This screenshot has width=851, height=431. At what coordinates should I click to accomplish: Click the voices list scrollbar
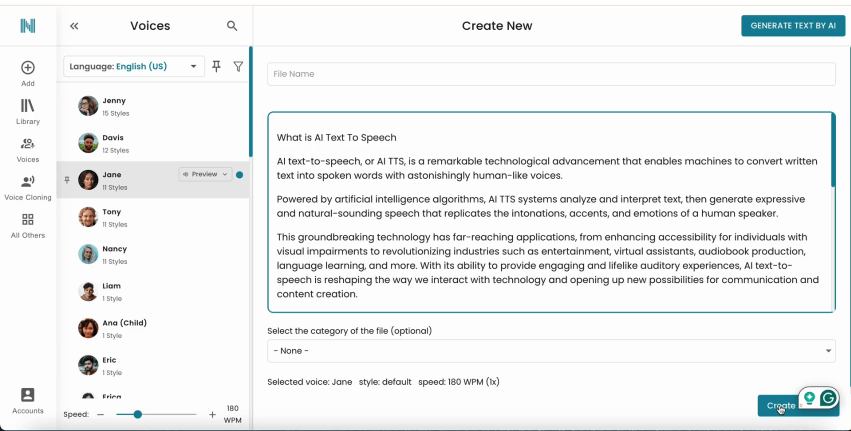coord(251,102)
